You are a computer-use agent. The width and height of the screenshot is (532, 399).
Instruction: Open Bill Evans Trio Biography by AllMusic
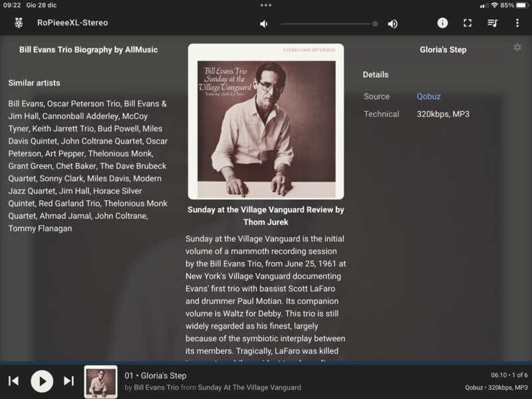[88, 49]
